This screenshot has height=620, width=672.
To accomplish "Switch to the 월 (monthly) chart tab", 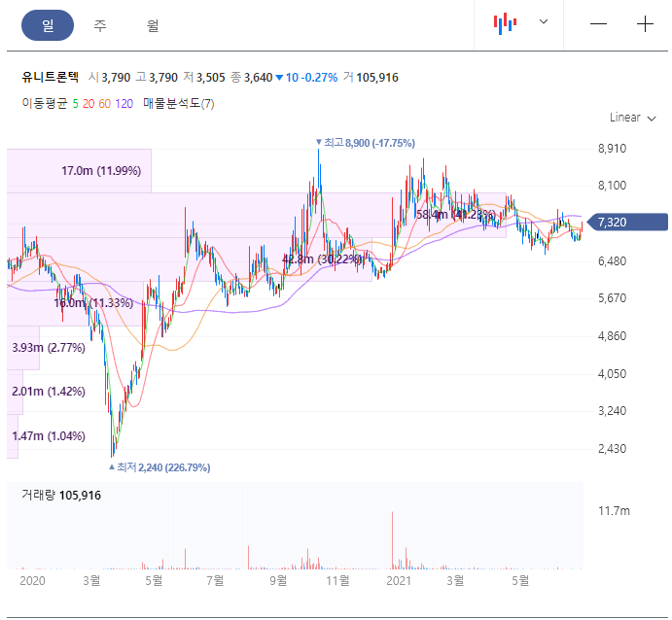I will pos(153,25).
